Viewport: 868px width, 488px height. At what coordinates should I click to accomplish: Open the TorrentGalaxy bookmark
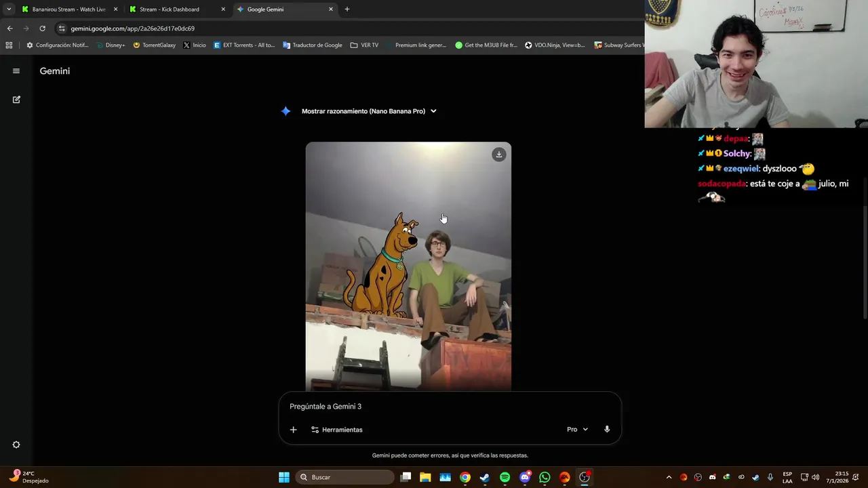[x=154, y=45]
